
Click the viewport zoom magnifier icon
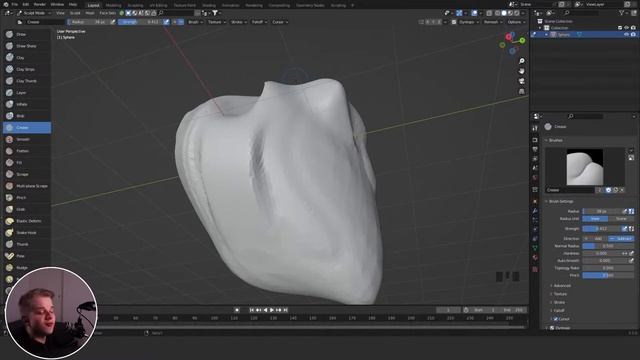(522, 61)
